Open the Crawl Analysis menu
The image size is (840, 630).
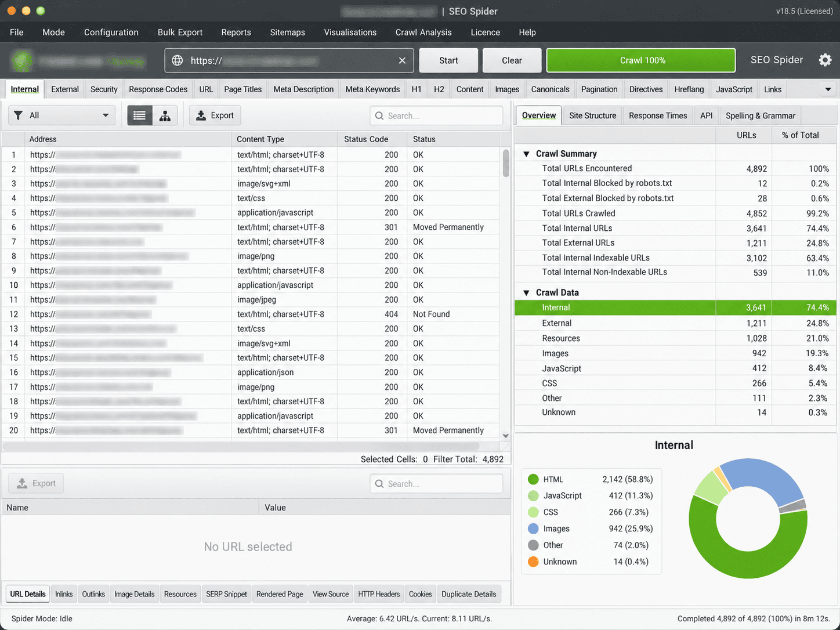coord(423,32)
